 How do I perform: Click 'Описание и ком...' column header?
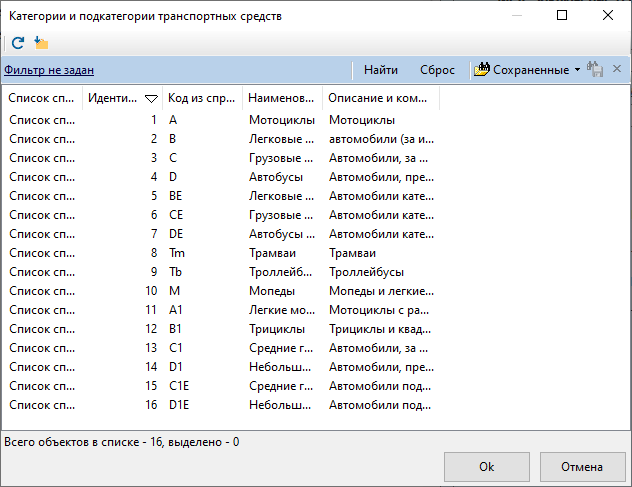[x=380, y=98]
